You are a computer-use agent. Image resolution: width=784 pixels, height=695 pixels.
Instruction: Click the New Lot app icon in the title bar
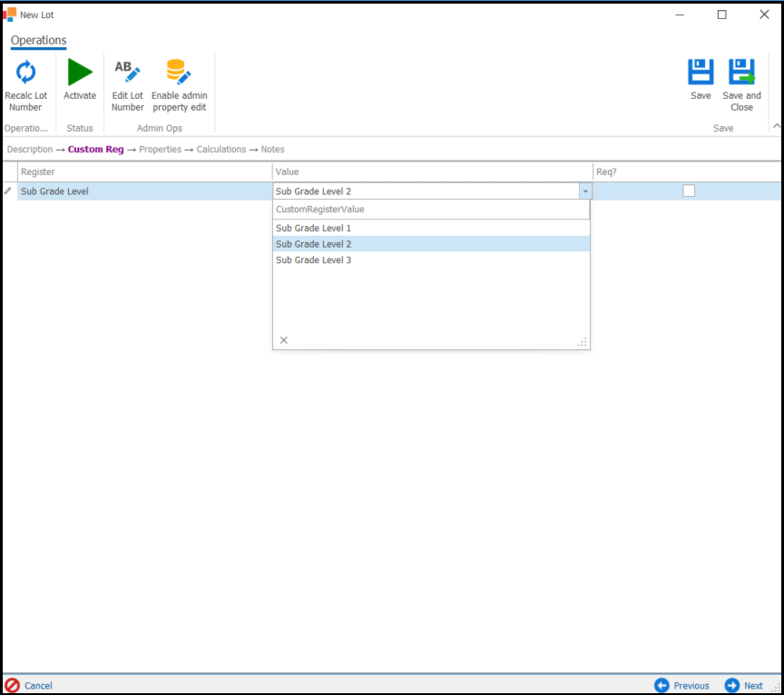point(9,15)
